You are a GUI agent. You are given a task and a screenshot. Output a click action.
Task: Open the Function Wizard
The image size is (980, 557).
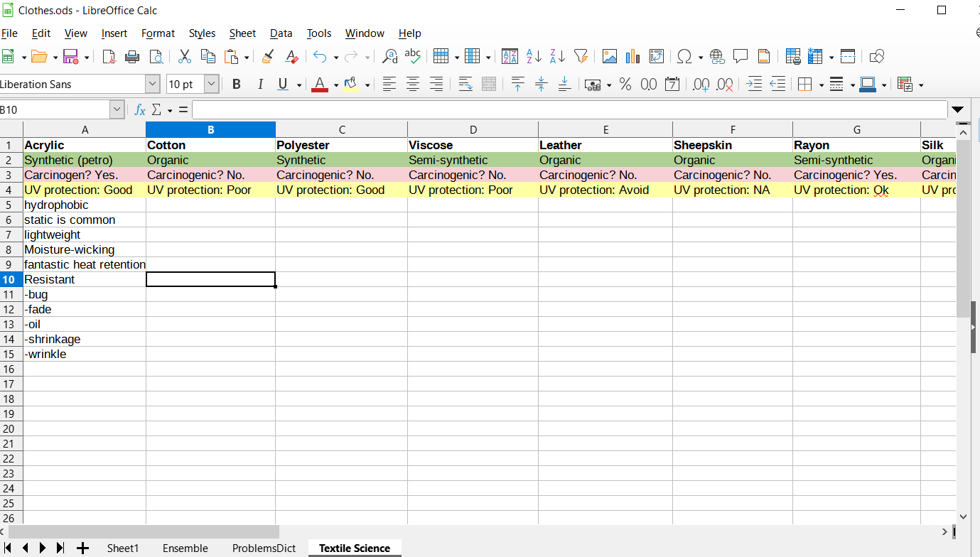tap(140, 110)
